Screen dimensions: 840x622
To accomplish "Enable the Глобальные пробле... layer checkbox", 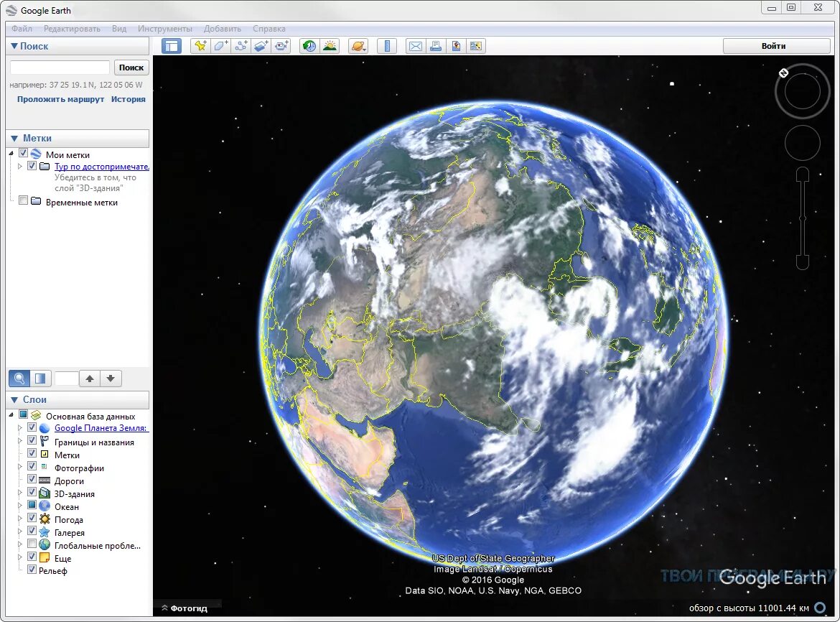I will (x=32, y=544).
